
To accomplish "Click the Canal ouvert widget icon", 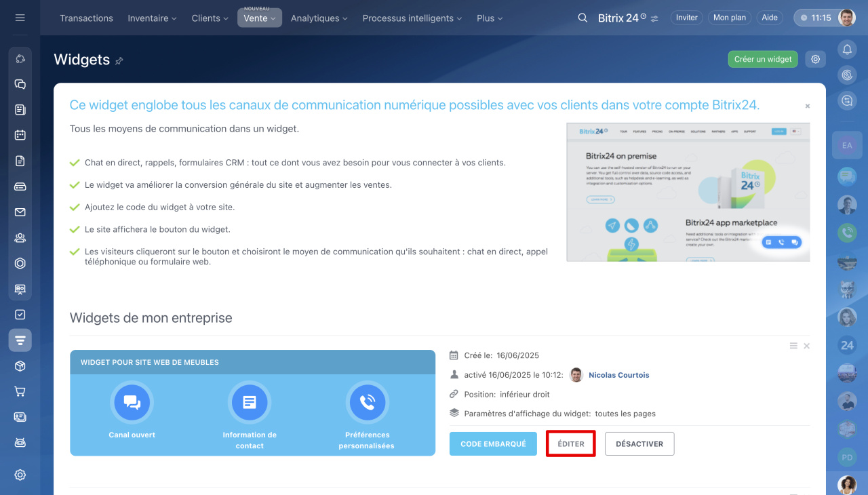I will pos(132,402).
